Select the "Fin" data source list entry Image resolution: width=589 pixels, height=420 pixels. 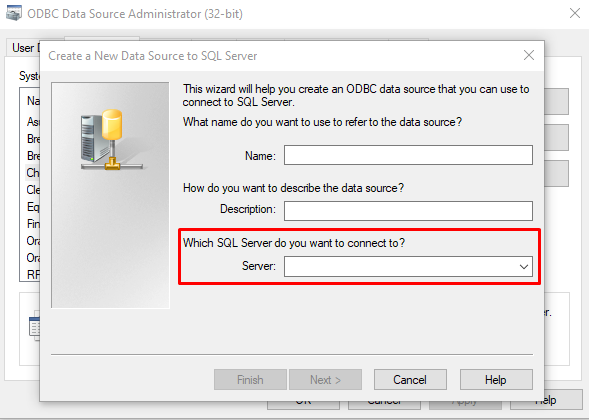[33, 224]
